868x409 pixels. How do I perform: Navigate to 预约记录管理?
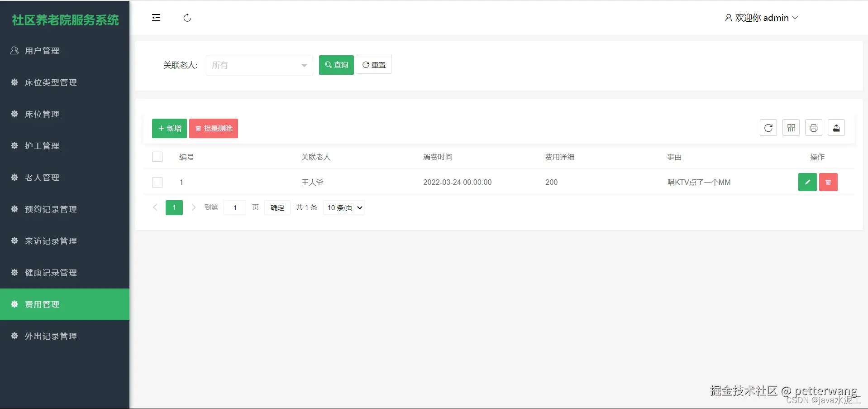51,209
